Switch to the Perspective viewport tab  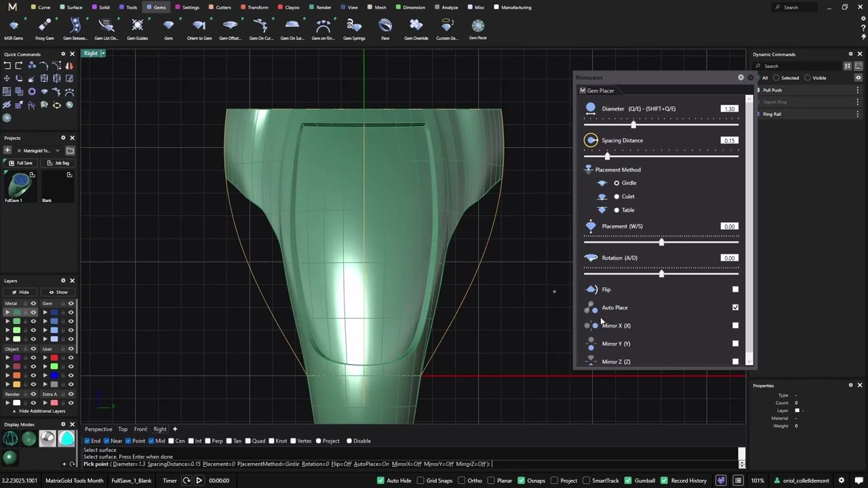98,429
